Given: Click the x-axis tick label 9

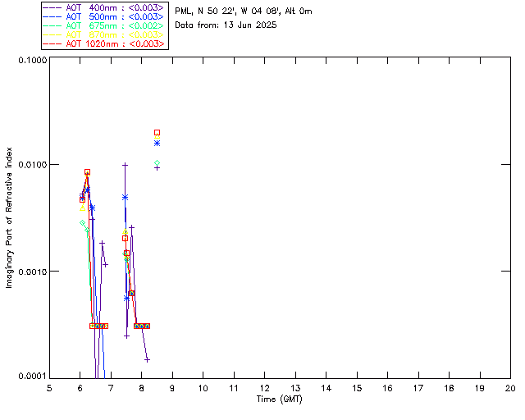Looking at the screenshot, I should point(172,388).
